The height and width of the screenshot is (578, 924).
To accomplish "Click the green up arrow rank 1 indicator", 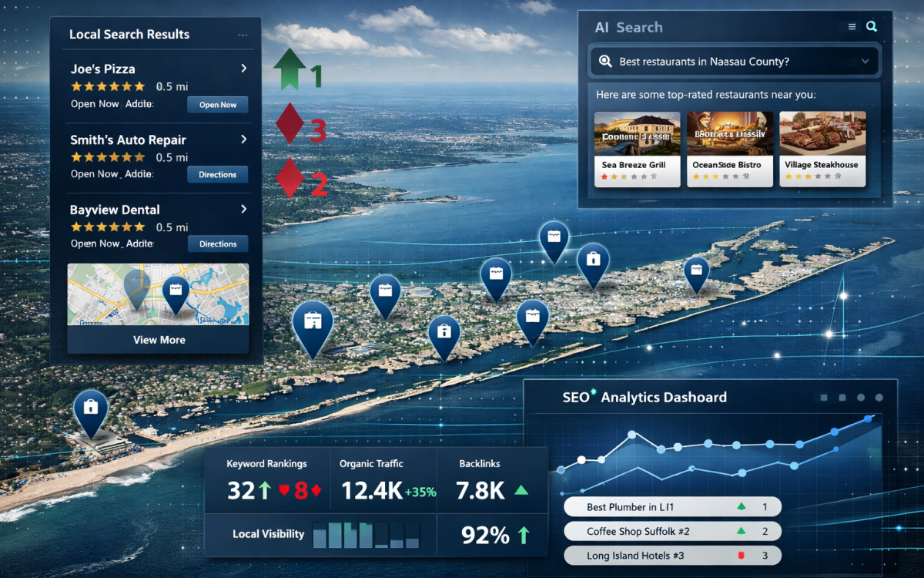I will 289,70.
